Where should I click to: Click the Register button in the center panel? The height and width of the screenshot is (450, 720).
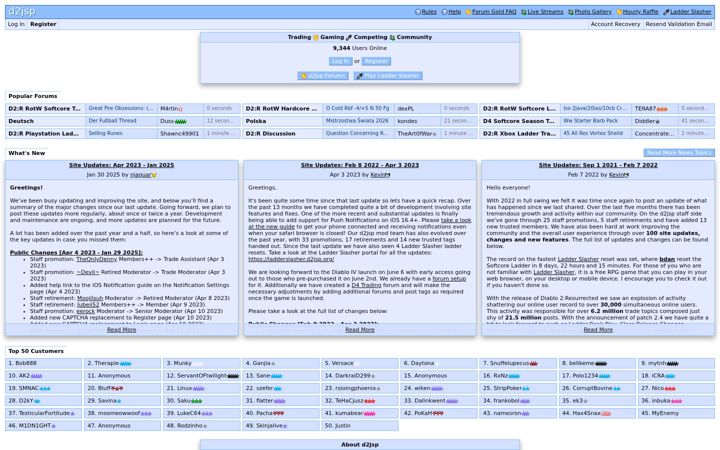point(376,61)
